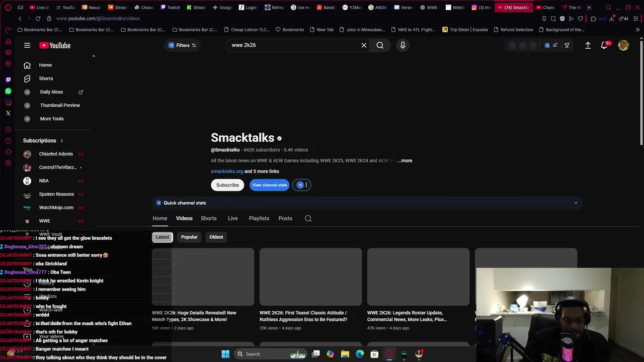Open 'Jobs in Milwaukee' bookmark

[362, 30]
